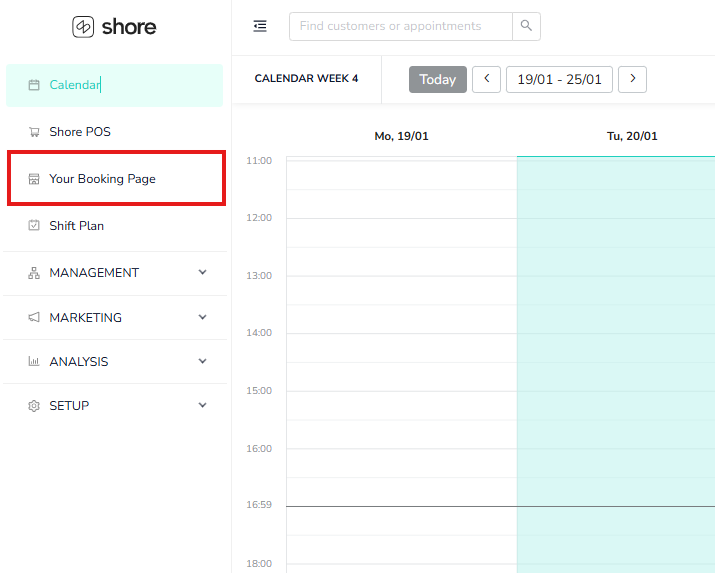This screenshot has height=573, width=715.
Task: Expand the SETUP section chevron
Action: [x=203, y=406]
